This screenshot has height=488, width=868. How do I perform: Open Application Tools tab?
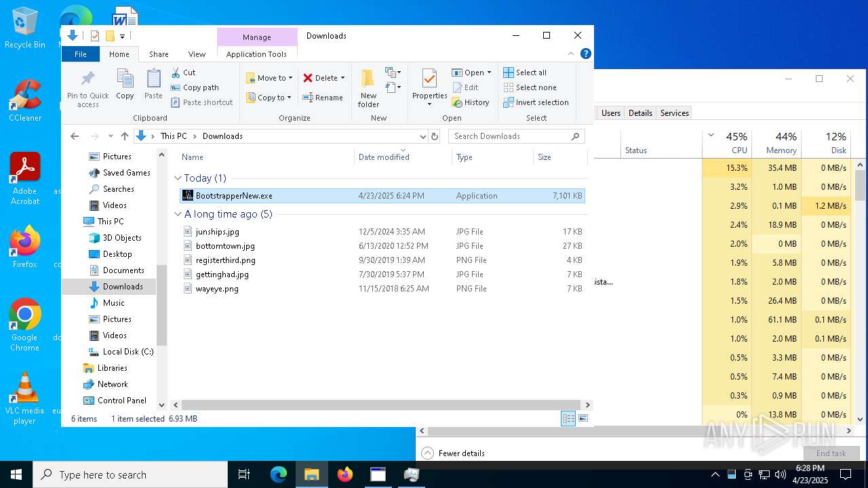[256, 54]
